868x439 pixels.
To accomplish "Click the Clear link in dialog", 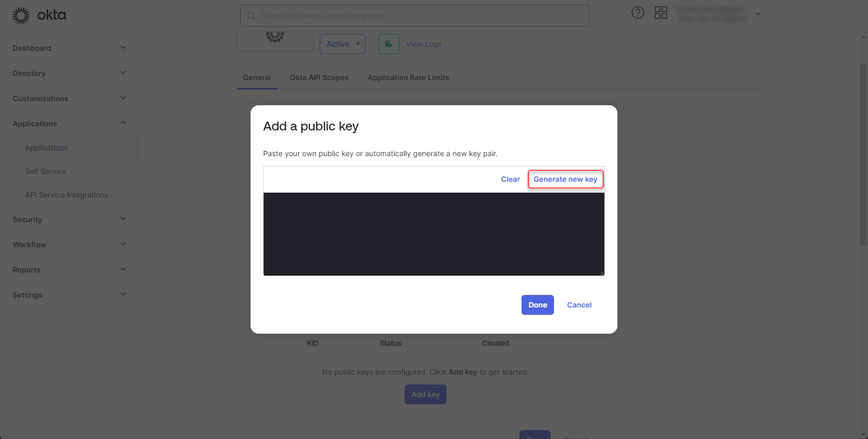I will click(510, 179).
